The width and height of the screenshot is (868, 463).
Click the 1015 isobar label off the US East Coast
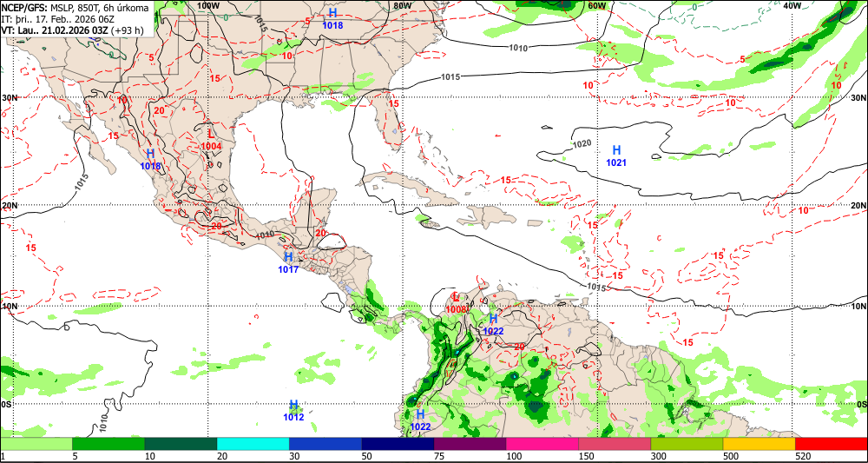tap(450, 76)
